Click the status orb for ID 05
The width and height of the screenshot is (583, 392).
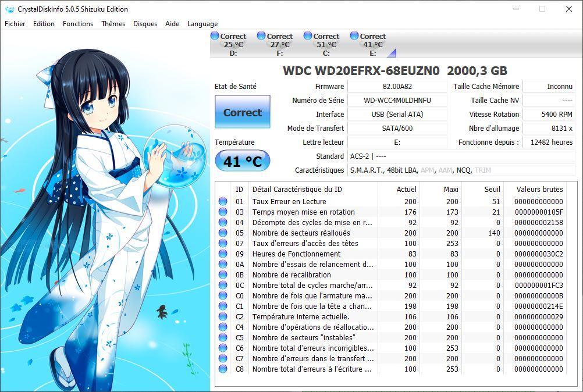pyautogui.click(x=223, y=233)
